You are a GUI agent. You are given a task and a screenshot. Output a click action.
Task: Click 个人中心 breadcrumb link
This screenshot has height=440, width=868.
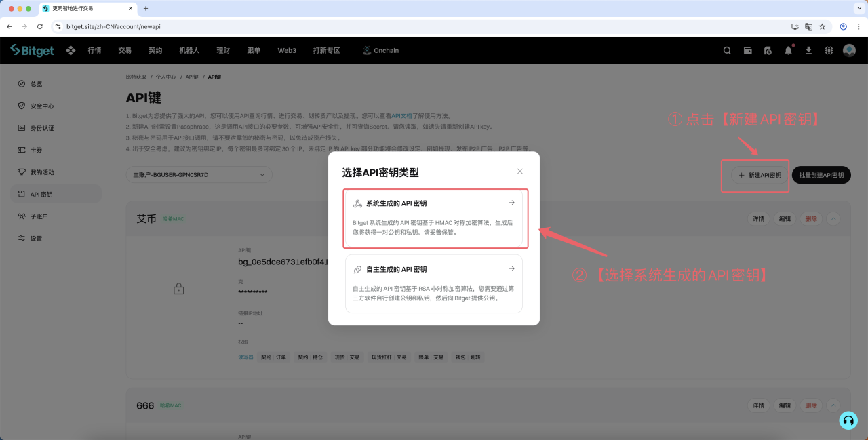click(x=166, y=77)
